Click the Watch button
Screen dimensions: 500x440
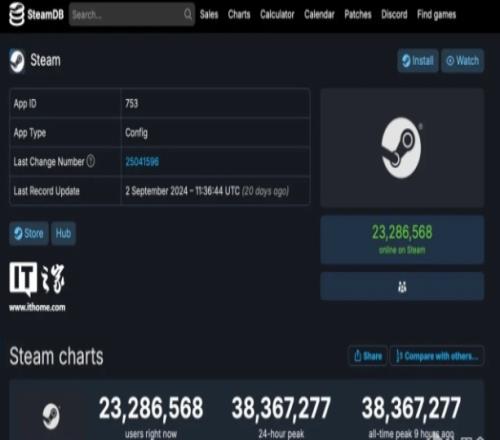463,61
